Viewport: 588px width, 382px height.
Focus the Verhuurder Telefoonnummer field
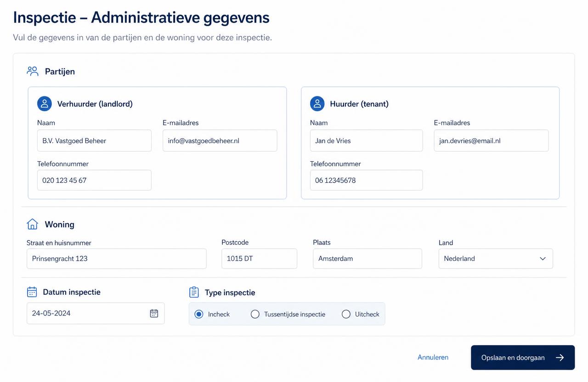point(94,180)
